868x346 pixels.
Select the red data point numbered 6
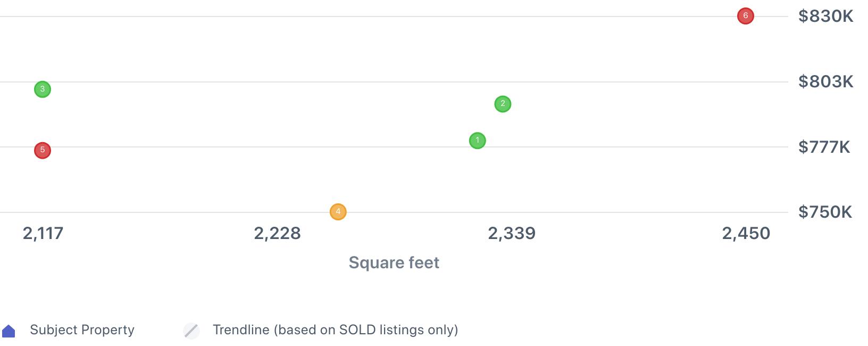745,16
